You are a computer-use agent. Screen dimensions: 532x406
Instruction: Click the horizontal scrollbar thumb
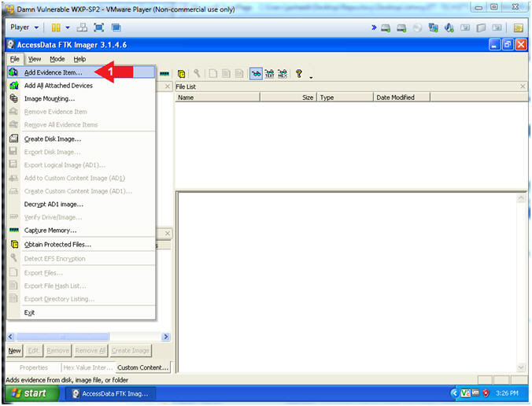coord(63,337)
